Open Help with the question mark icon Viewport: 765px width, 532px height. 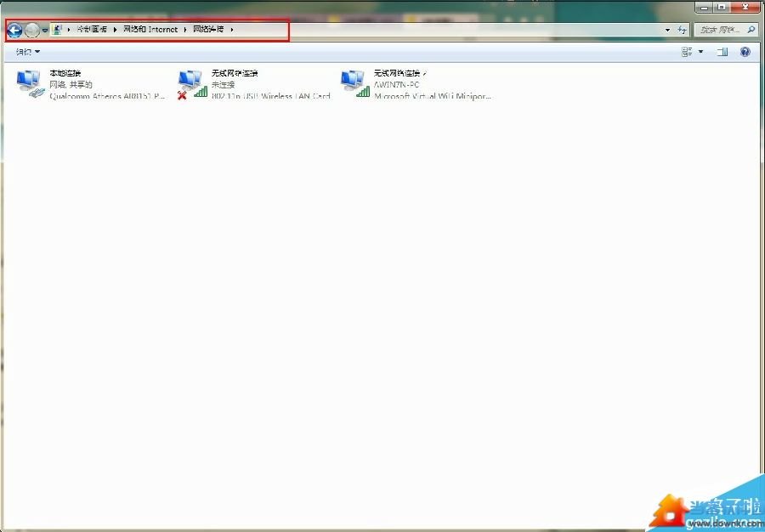745,52
